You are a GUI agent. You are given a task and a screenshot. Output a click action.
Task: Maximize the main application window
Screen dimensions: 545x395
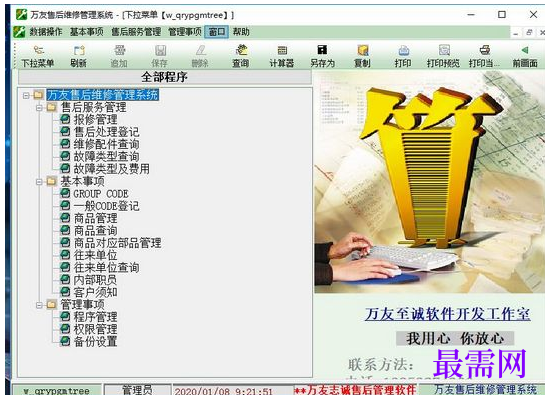pyautogui.click(x=502, y=15)
